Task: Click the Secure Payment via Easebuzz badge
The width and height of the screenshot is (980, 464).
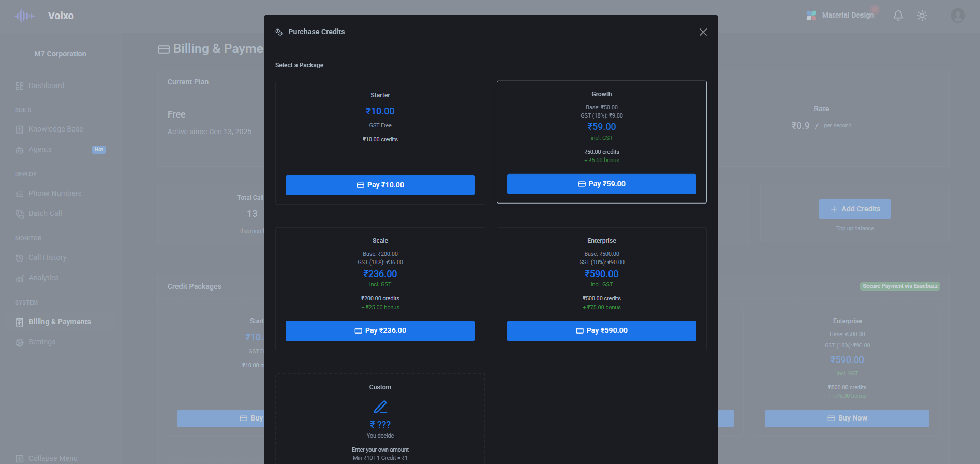Action: 900,286
